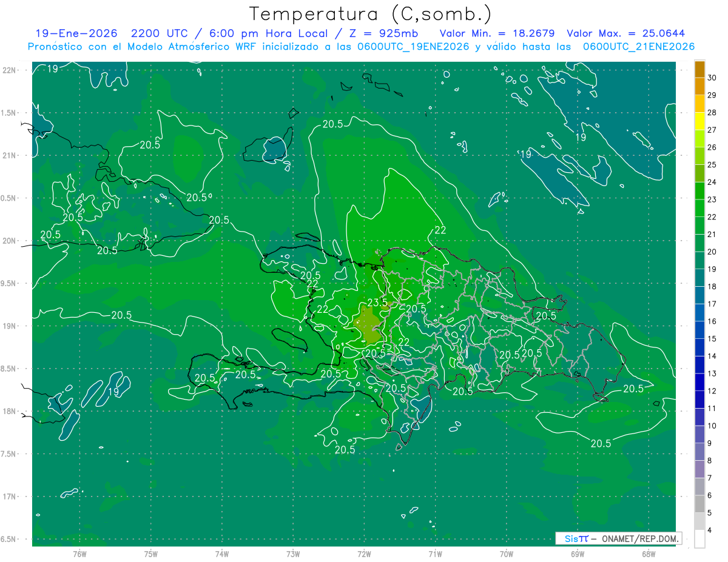Click '0600UTC_21ENE2026' in the forecast subtitle
Viewport: 728px width, 562px height.
click(638, 47)
